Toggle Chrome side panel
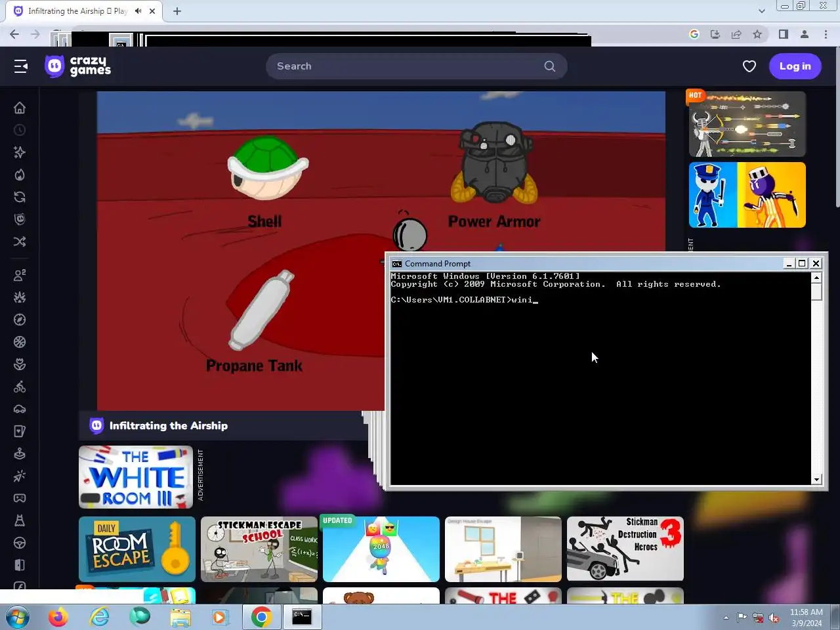Screen dimensions: 840x630 tap(784, 34)
